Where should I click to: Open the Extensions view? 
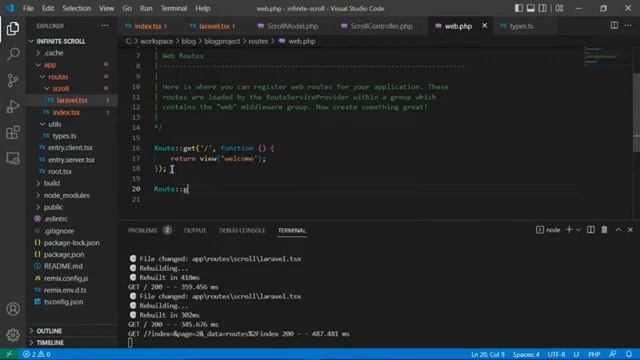pos(13,132)
